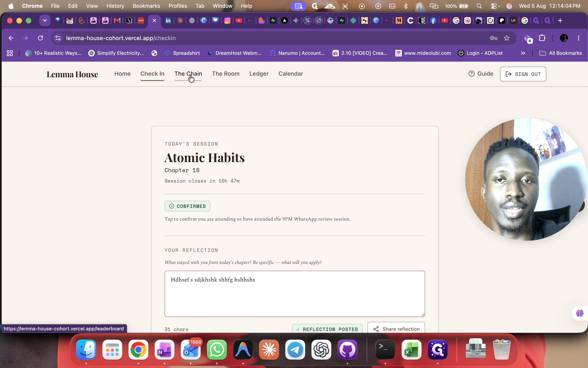Open The Room page
This screenshot has width=588, height=368.
[226, 74]
